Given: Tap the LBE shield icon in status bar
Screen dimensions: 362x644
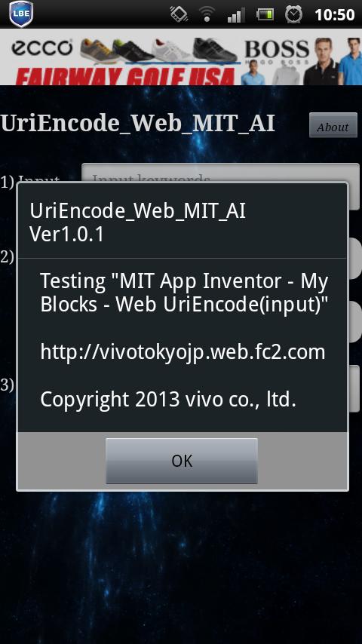Looking at the screenshot, I should (21, 14).
